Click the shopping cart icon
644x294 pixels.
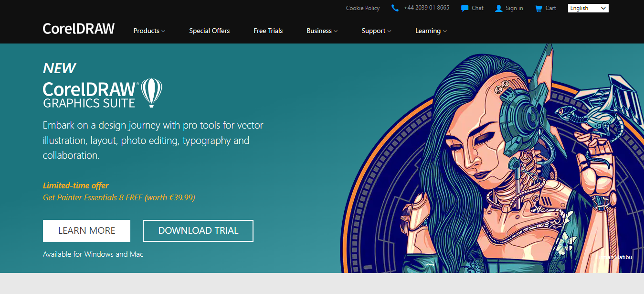pos(538,8)
